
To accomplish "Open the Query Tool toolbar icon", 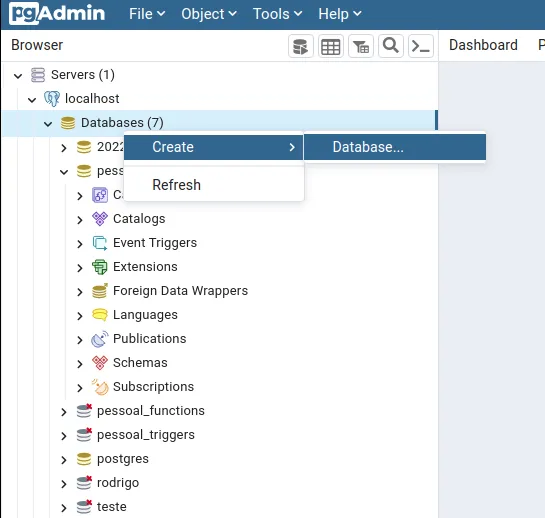I will coord(301,46).
